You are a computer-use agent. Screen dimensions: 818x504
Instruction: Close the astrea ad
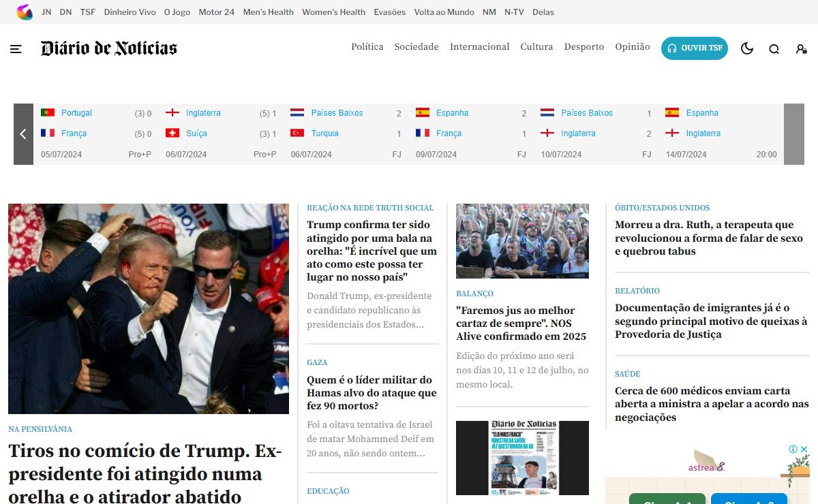(804, 450)
